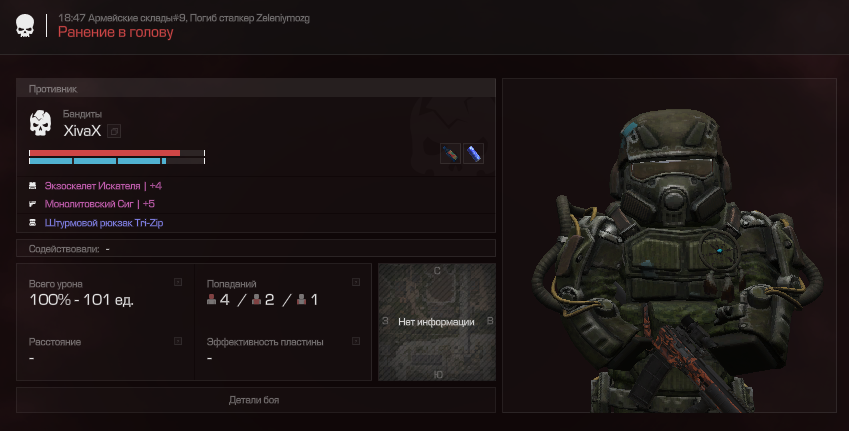Open info icon for Эффективность пластины
Image resolution: width=849 pixels, height=431 pixels.
coord(356,341)
